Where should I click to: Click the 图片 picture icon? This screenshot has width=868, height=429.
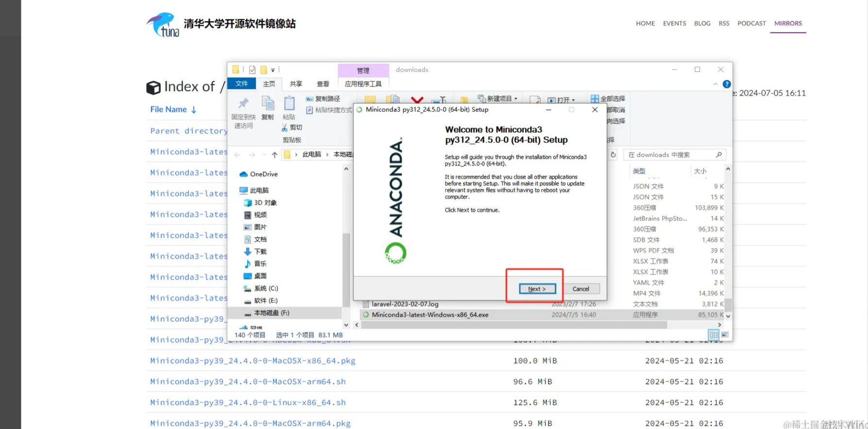(248, 227)
